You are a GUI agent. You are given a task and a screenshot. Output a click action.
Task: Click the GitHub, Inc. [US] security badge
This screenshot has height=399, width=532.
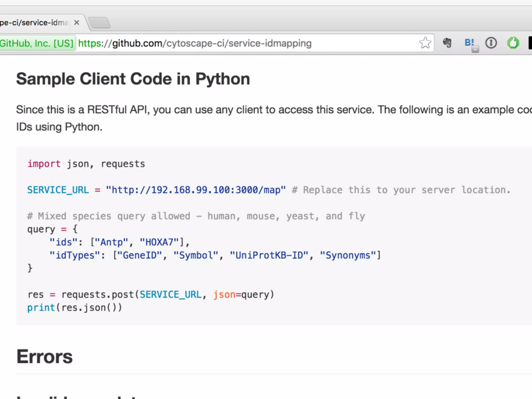tap(37, 43)
